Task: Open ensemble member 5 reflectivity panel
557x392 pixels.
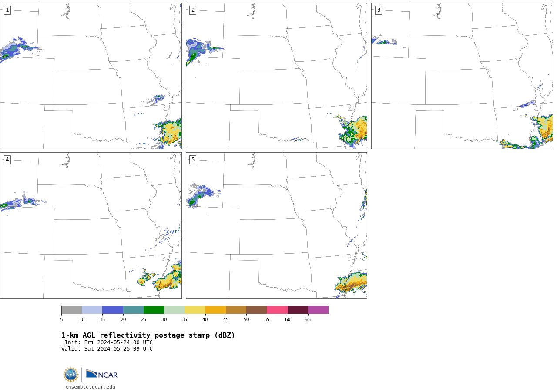Action: tap(276, 226)
